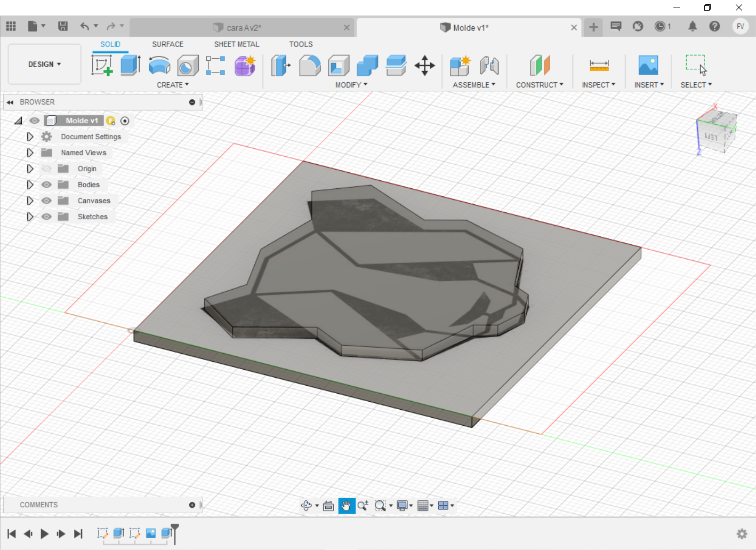Viewport: 756px width, 550px height.
Task: Switch to the cara A v2 document
Action: coord(244,28)
